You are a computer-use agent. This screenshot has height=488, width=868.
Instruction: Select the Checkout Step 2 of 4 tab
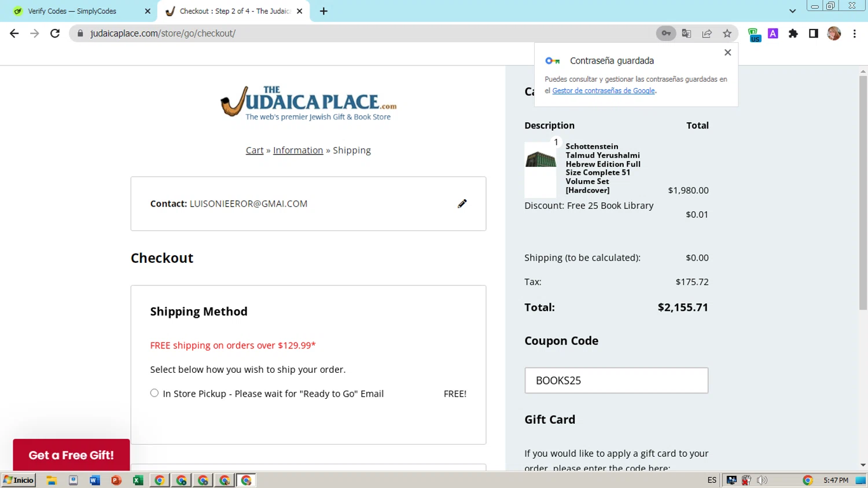click(x=234, y=11)
